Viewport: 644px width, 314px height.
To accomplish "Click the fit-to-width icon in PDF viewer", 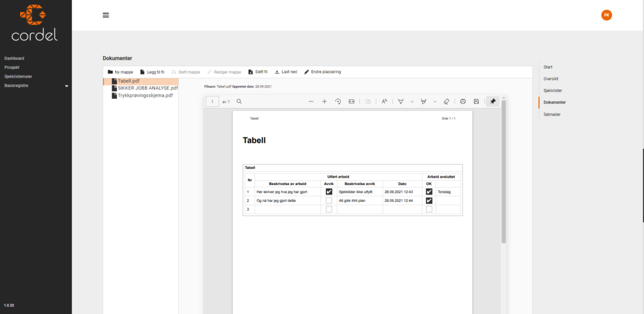I will coord(351,101).
